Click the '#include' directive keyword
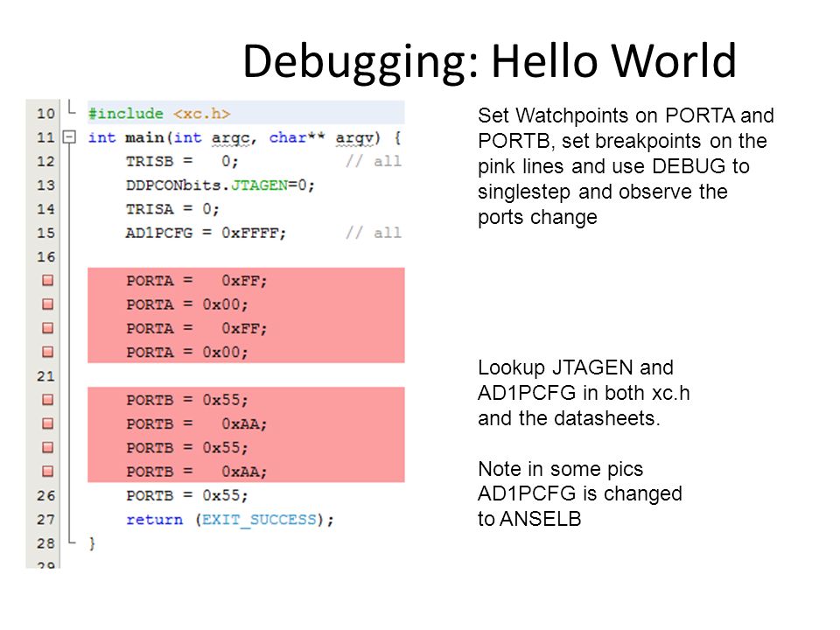840x630 pixels. click(x=126, y=114)
